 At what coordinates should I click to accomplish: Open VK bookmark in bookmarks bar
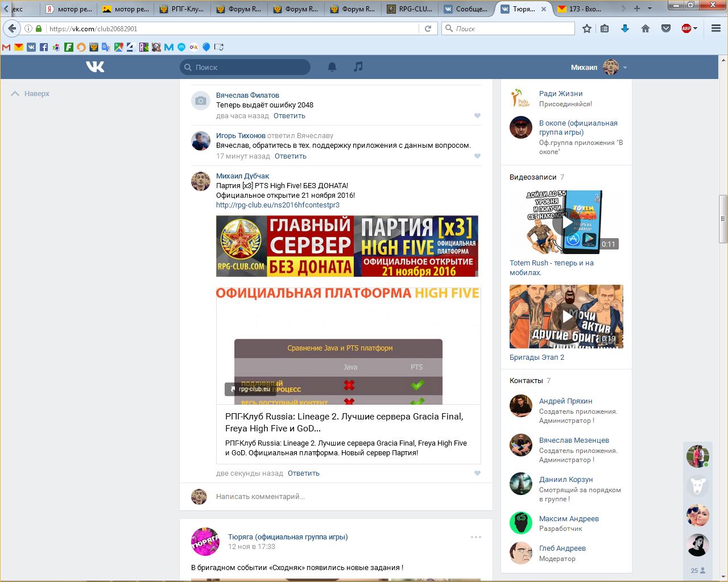[x=31, y=47]
